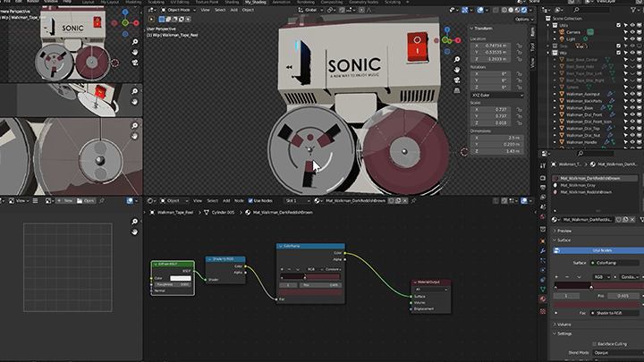The width and height of the screenshot is (644, 362).
Task: Open RGB color mode dropdown in properties ColorRamp
Action: click(602, 277)
